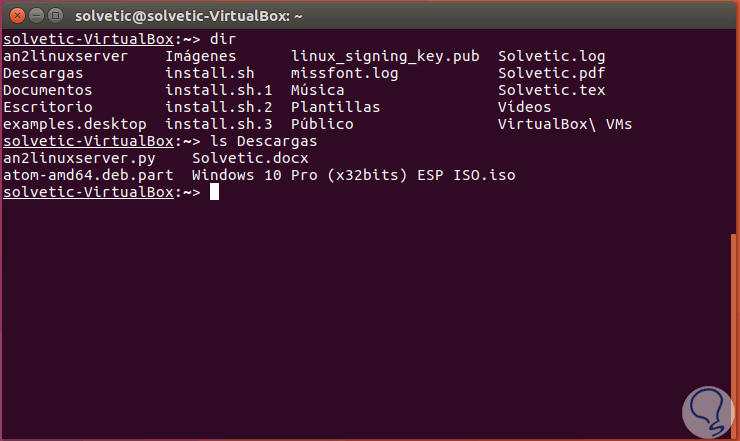740x441 pixels.
Task: Click the Solvetic.pdf file name
Action: tap(551, 73)
